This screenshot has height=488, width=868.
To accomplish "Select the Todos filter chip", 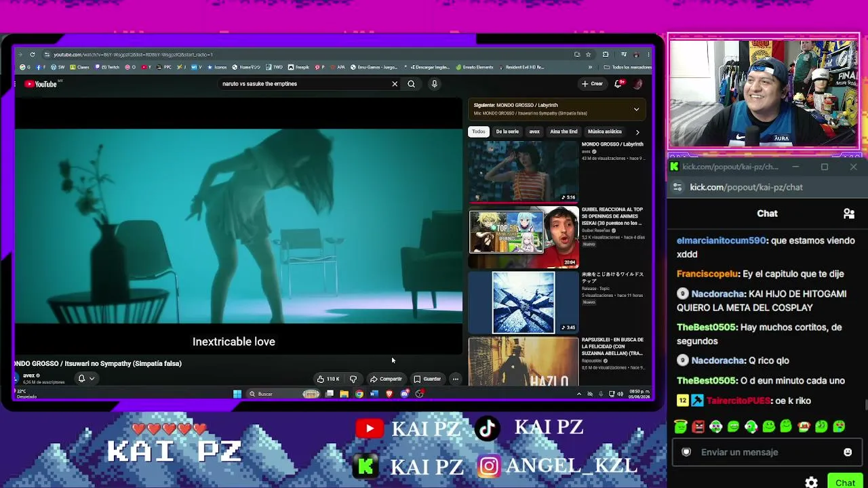I will click(479, 131).
